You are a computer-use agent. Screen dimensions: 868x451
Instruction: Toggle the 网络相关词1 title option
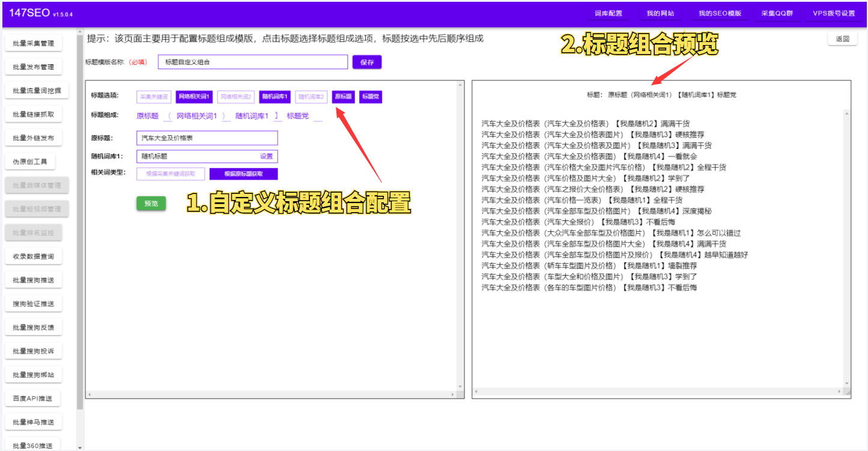pyautogui.click(x=195, y=97)
